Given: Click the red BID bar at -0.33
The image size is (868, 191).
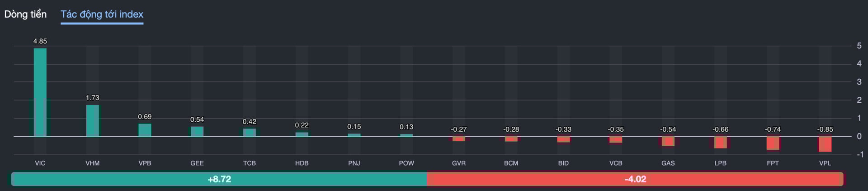Looking at the screenshot, I should click(563, 139).
